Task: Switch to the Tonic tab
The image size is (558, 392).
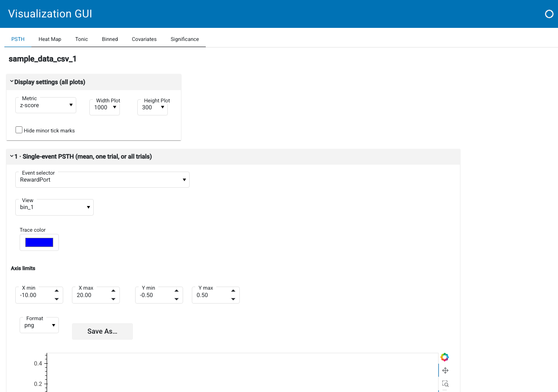Action: click(x=82, y=39)
